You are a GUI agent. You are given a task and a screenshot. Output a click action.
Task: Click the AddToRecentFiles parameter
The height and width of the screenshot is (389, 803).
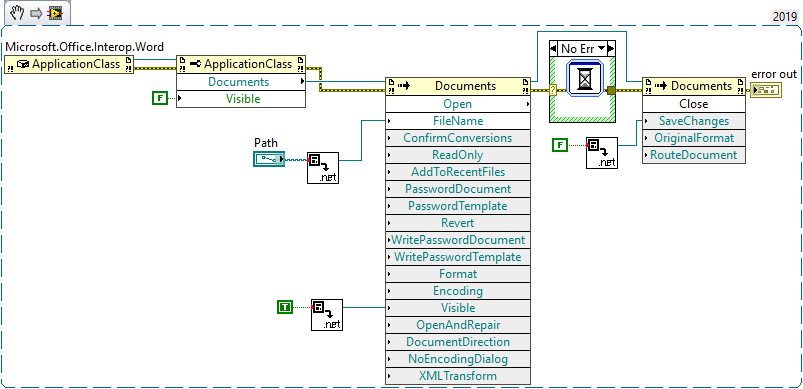tap(458, 171)
